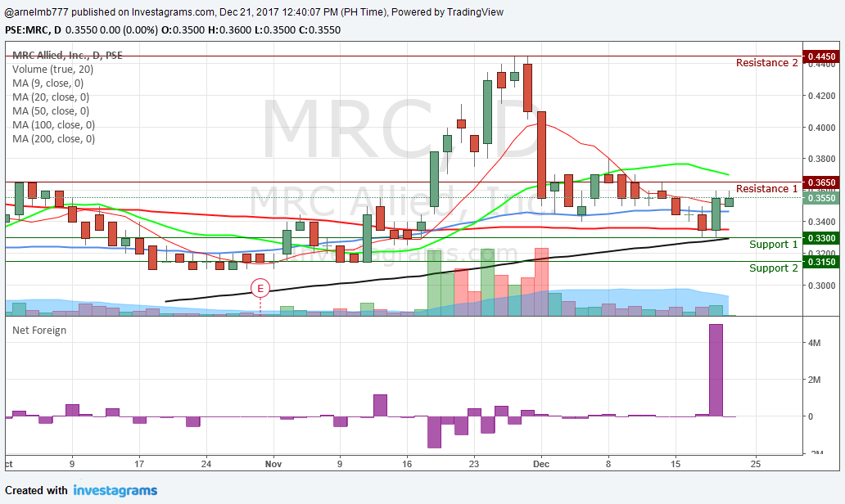Open the investagrams logo link

point(115,491)
